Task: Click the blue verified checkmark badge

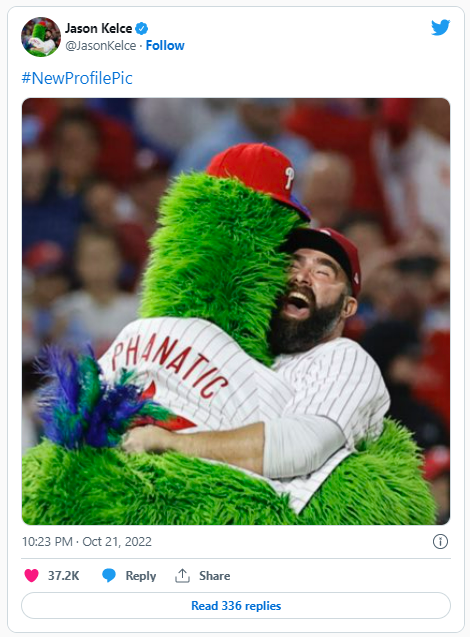Action: pyautogui.click(x=141, y=28)
